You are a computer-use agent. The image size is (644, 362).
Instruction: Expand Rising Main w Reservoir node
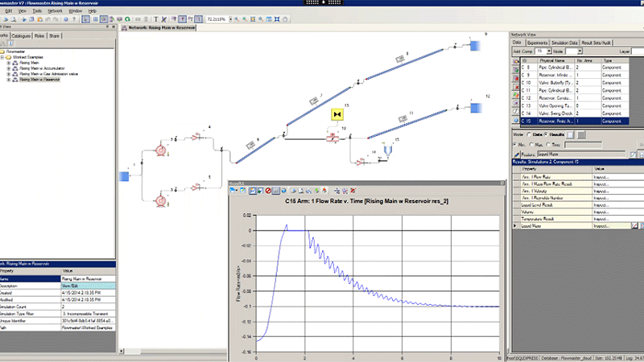click(x=9, y=80)
